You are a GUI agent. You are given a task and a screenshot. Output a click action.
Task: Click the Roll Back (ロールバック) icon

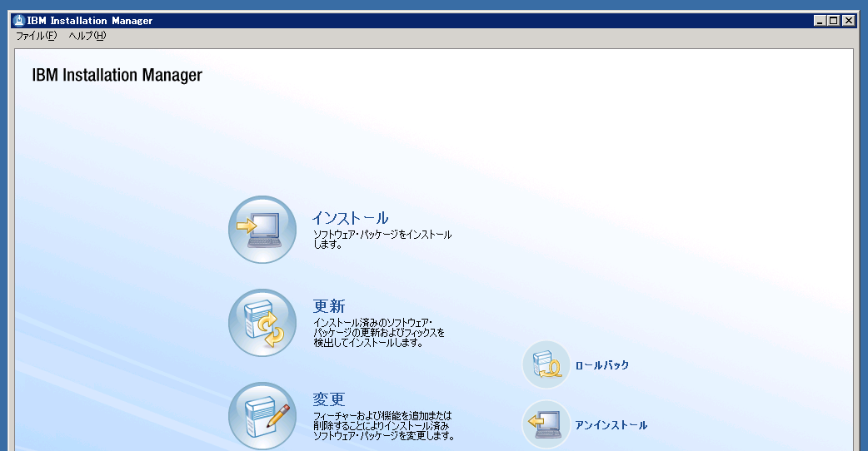(546, 364)
